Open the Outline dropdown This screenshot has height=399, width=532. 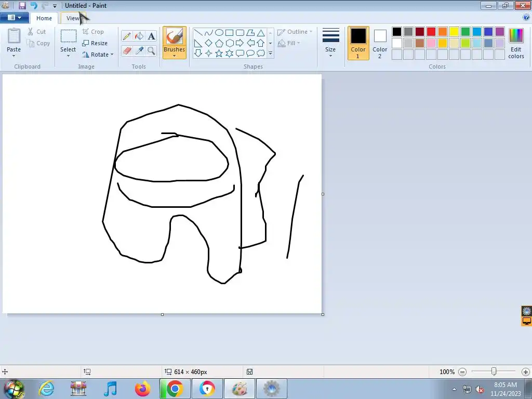click(295, 32)
